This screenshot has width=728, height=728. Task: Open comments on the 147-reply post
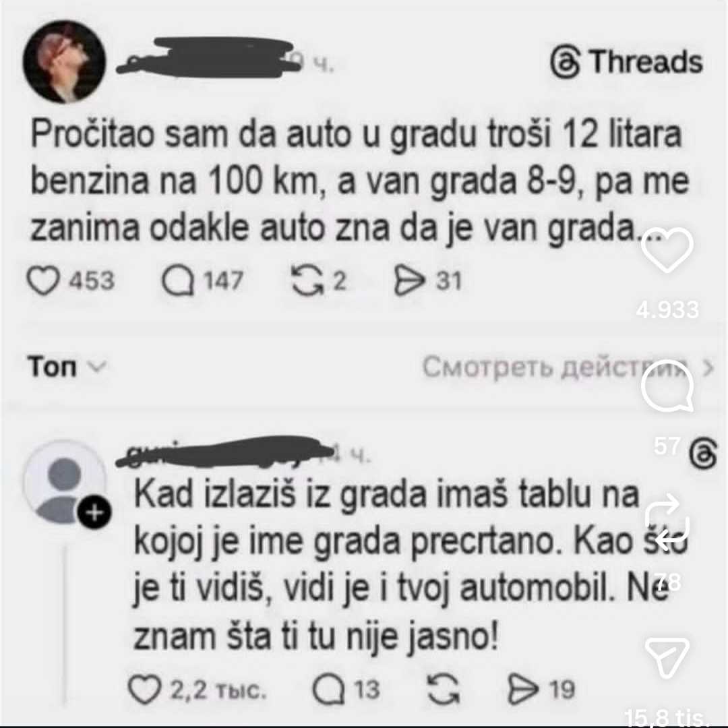click(x=178, y=281)
